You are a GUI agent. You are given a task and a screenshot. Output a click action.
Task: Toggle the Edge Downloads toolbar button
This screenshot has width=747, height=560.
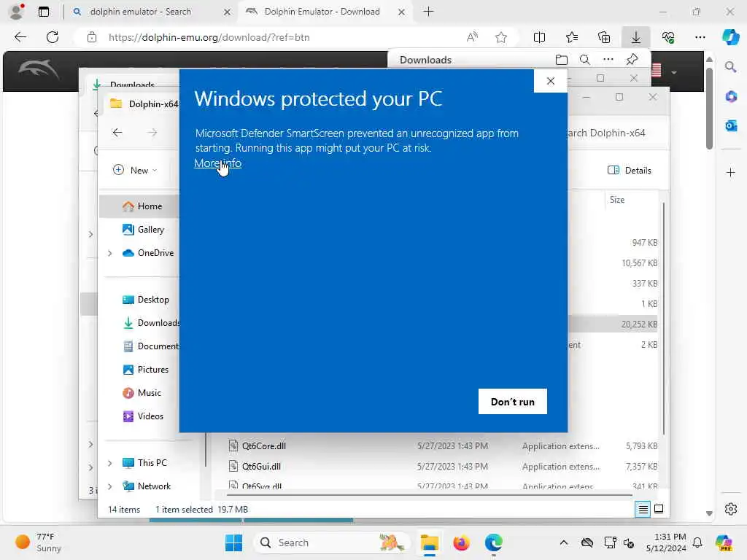(636, 37)
